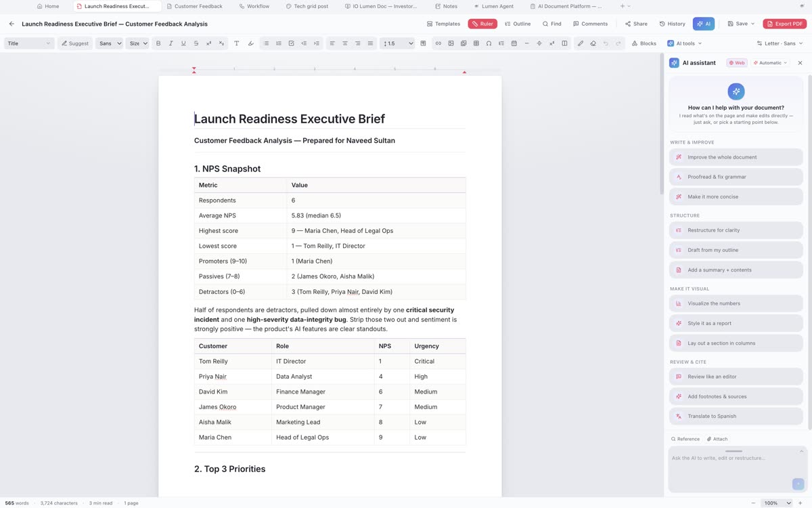Viewport: 812px width, 508px height.
Task: Switch to the Customer Feedback tab
Action: tap(194, 6)
